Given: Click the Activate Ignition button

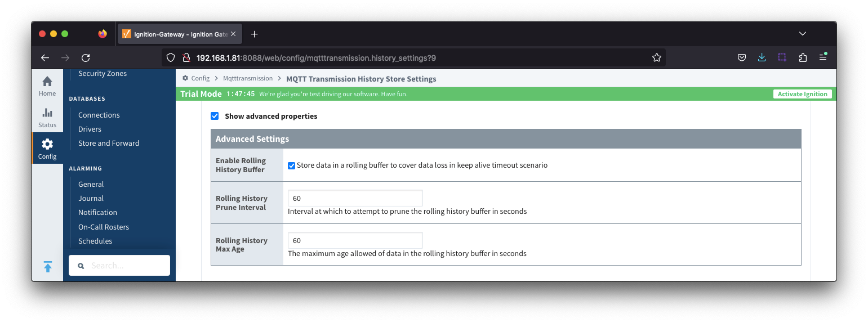Looking at the screenshot, I should pyautogui.click(x=802, y=94).
